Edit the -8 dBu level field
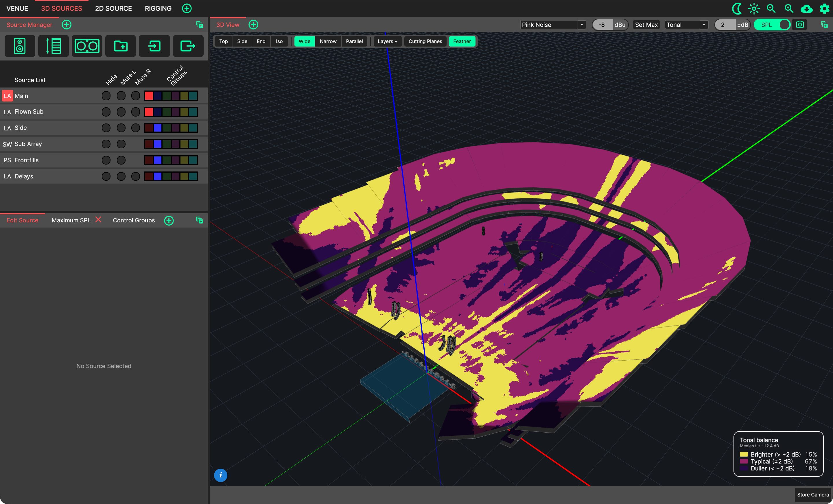The width and height of the screenshot is (833, 504). tap(602, 25)
